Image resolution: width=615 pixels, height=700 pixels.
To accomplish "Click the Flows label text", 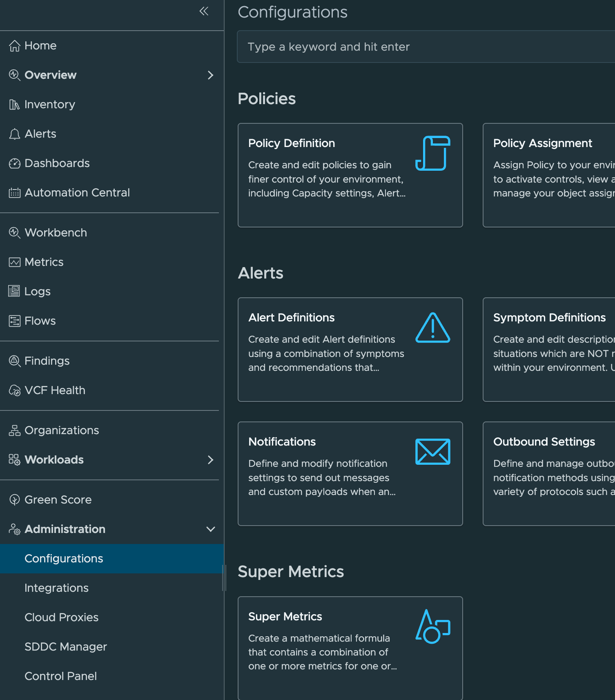I will click(x=40, y=321).
